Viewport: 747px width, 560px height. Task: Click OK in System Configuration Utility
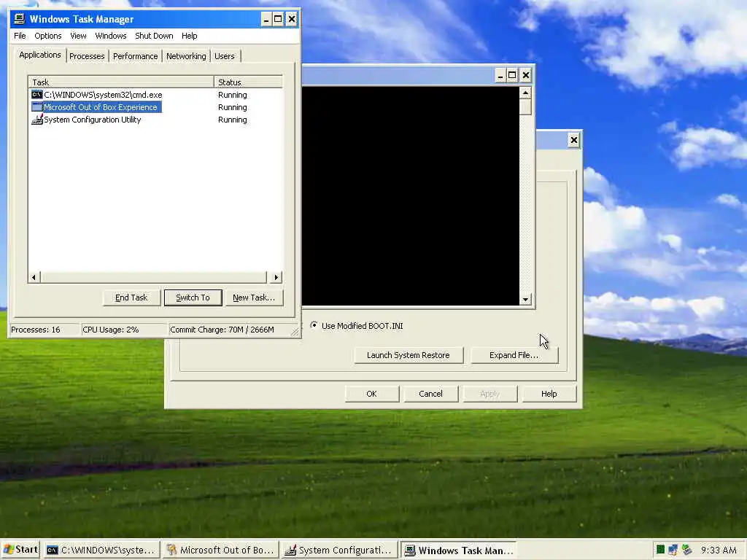coord(371,394)
